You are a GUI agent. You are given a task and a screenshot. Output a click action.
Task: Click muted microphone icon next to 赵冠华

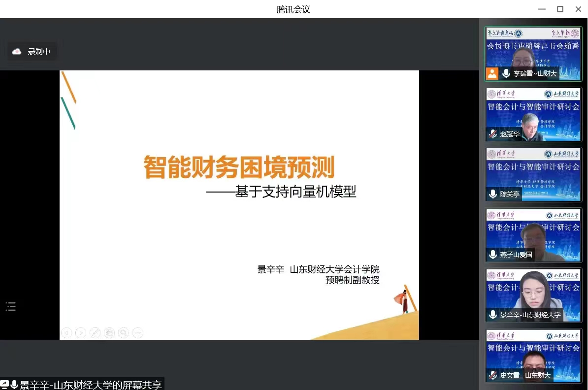(492, 134)
